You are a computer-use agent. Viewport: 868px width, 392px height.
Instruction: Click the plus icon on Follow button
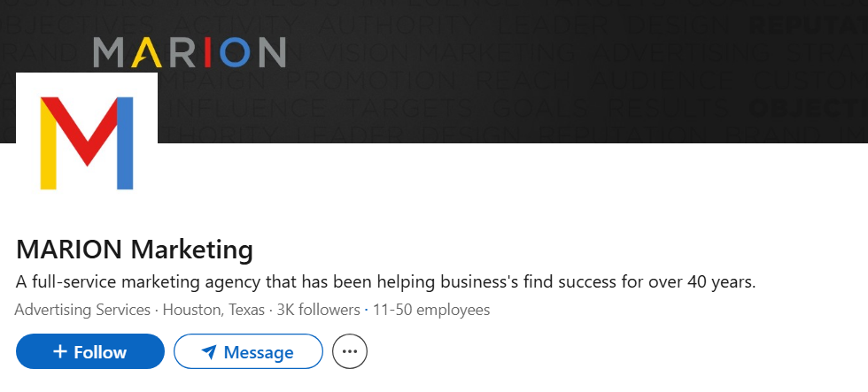coord(60,352)
